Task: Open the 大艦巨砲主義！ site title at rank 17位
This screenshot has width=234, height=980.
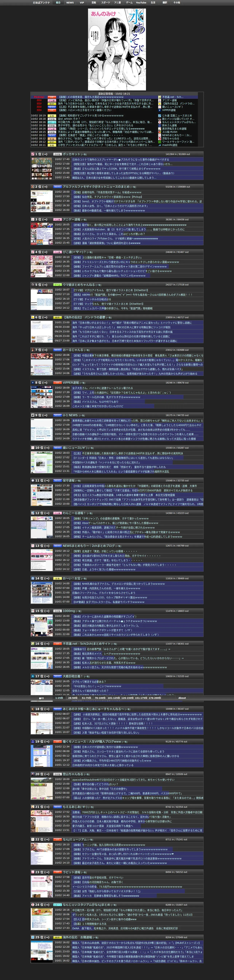Action: pyautogui.click(x=72, y=676)
